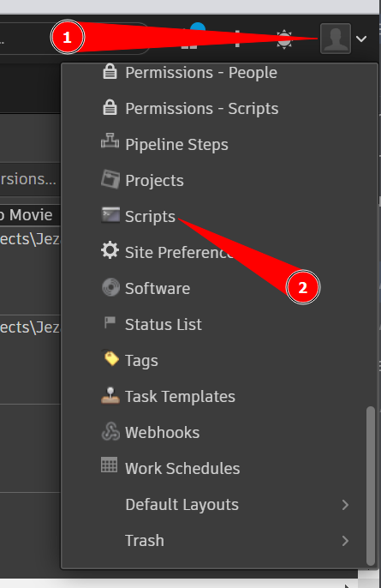Select Status List flag icon
Screen dimensions: 381x588
coord(110,322)
